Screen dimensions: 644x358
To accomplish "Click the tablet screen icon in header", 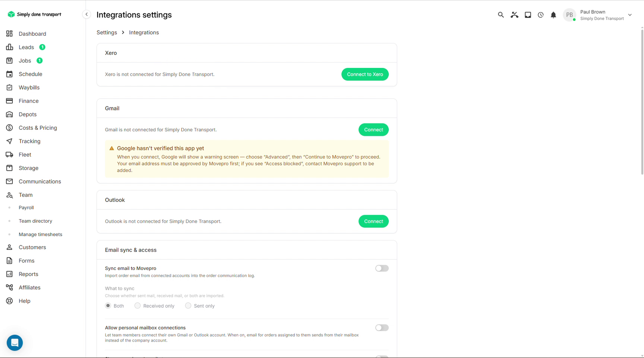I will click(528, 15).
